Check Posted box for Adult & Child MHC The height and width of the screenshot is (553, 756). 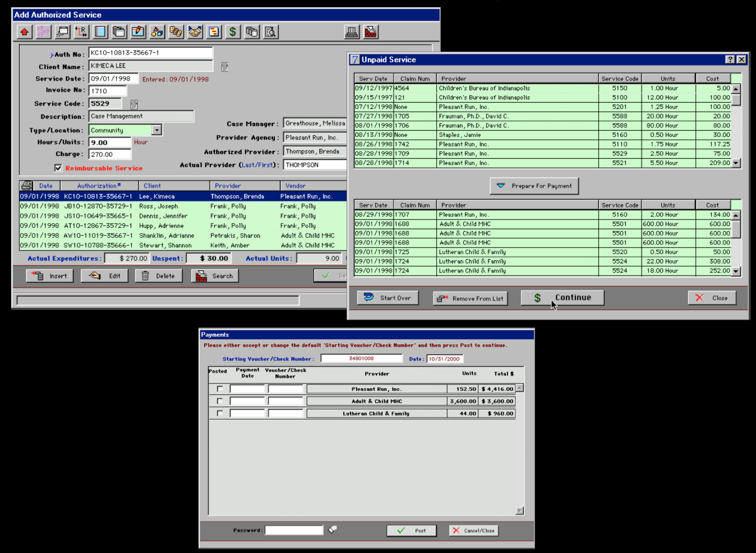220,401
